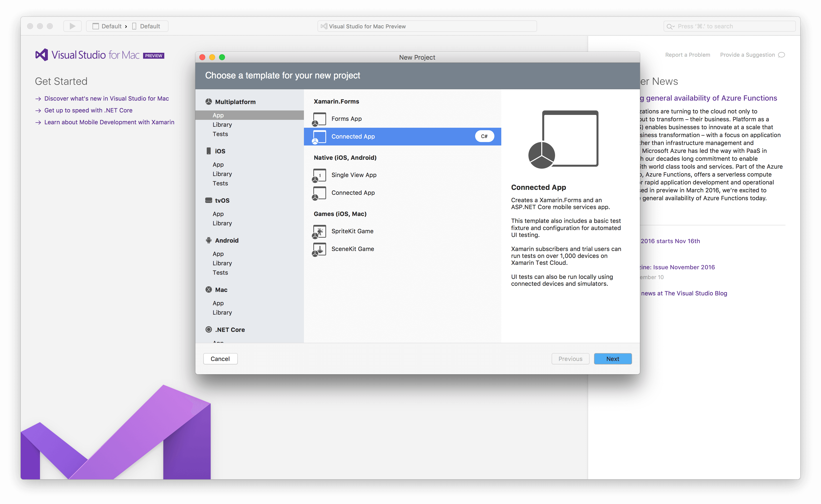
Task: Select the SceneKit Game icon
Action: coord(318,249)
